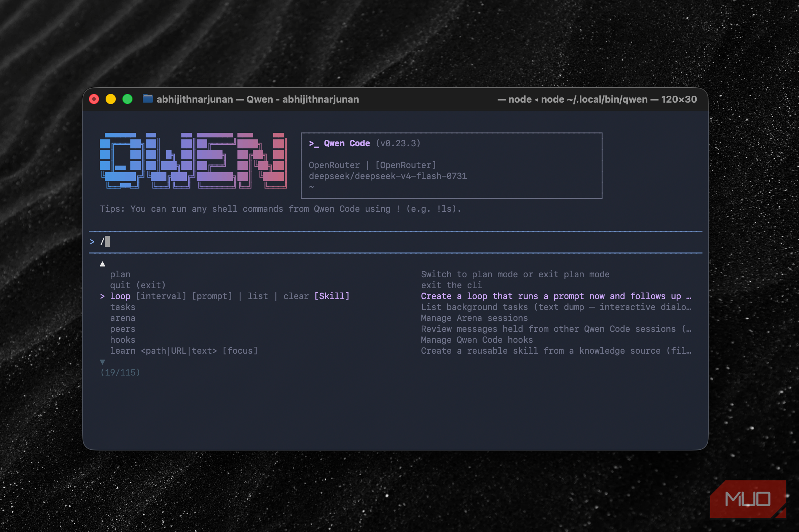Click the 'Manage Arena sessions' description
The height and width of the screenshot is (532, 799).
click(474, 318)
